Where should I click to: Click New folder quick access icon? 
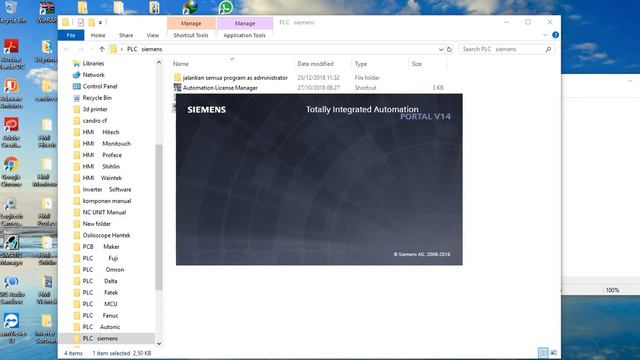click(x=91, y=22)
